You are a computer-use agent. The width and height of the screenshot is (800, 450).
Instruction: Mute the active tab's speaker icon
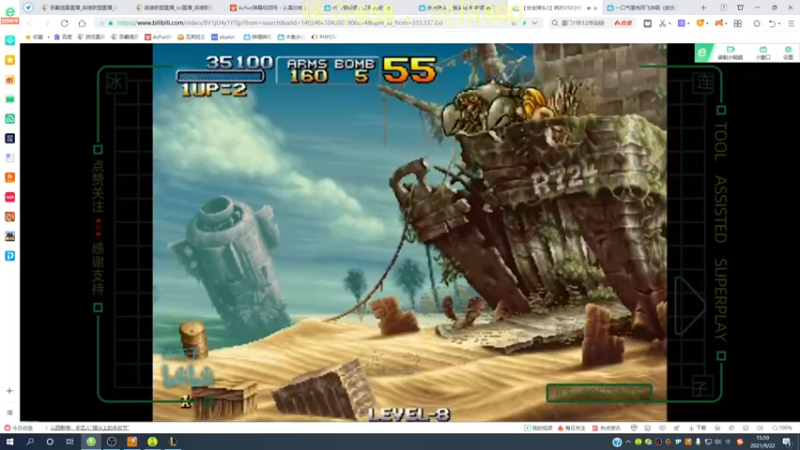point(588,8)
